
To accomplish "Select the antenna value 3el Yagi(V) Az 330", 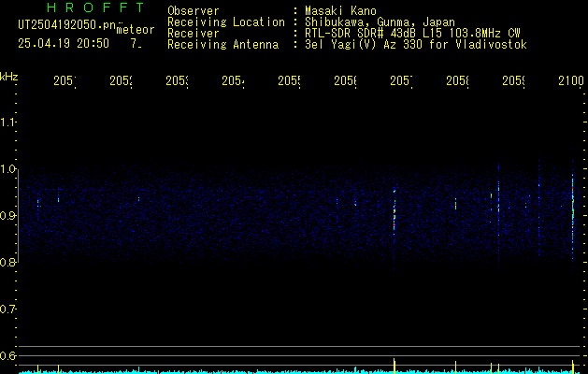I will click(366, 45).
